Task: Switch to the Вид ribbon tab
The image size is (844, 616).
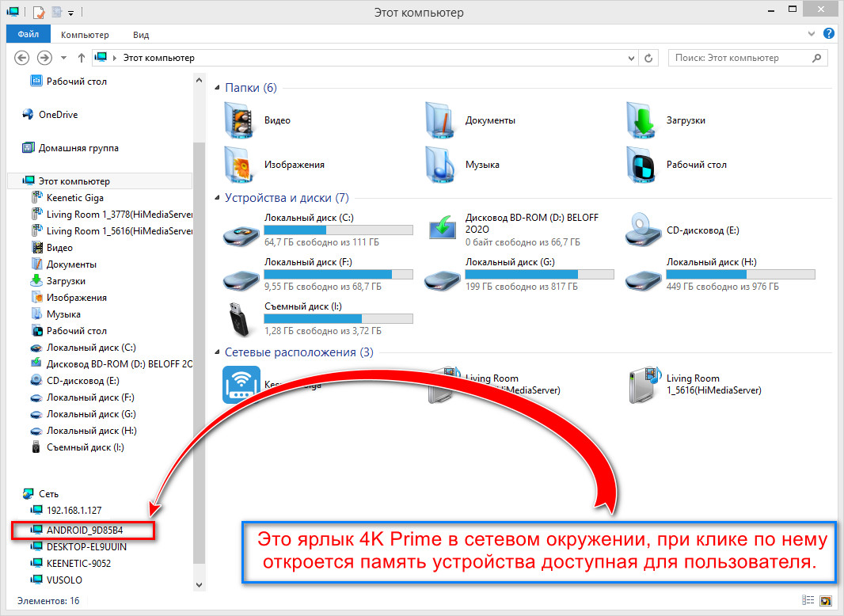Action: pos(141,35)
